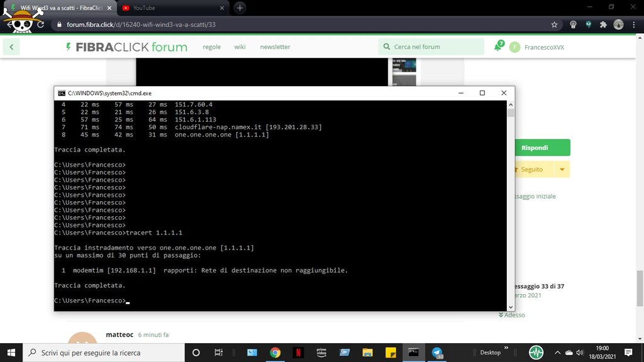Expand the Desktop toolbar chevron
This screenshot has width=644, height=362.
click(x=506, y=348)
